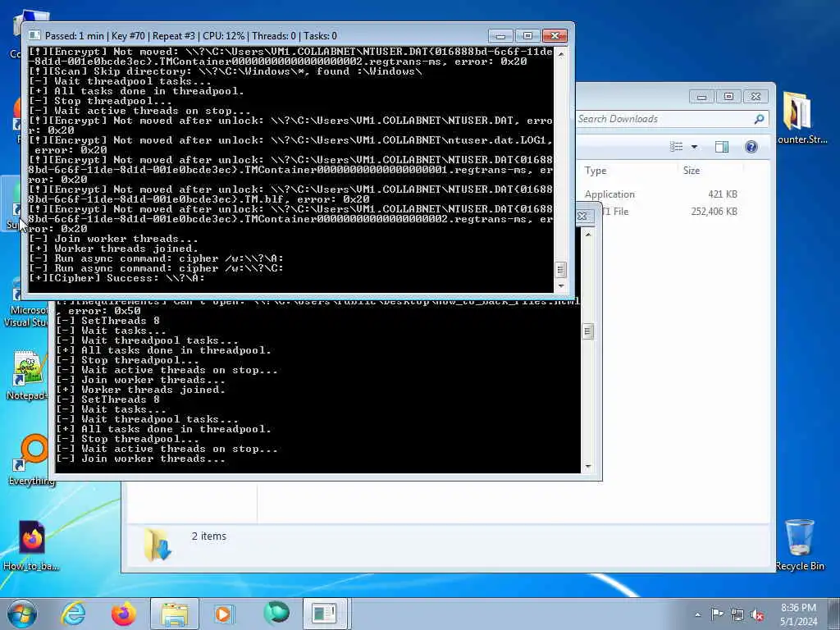
Task: Maximize the Downloads Explorer window
Action: coord(728,97)
